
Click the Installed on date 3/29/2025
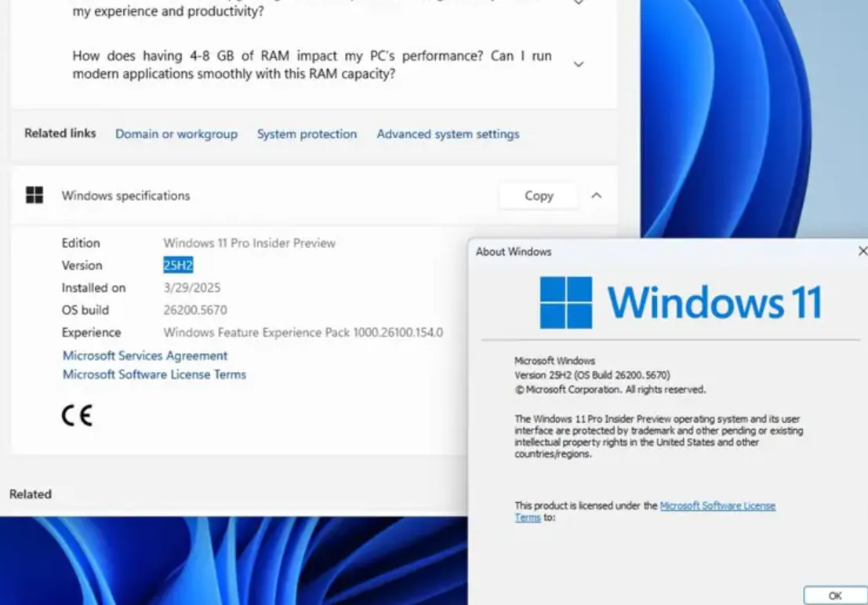tap(191, 287)
